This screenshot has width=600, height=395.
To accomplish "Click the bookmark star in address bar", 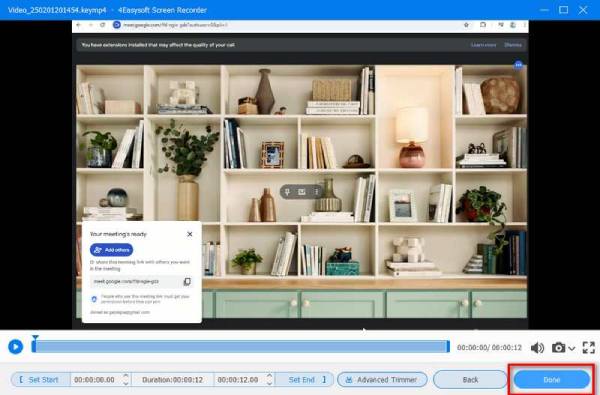I will 466,25.
